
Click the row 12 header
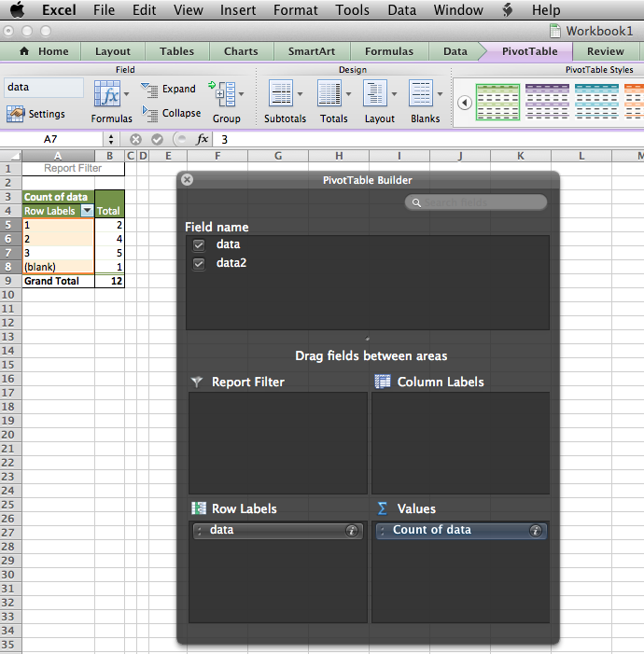(x=11, y=323)
